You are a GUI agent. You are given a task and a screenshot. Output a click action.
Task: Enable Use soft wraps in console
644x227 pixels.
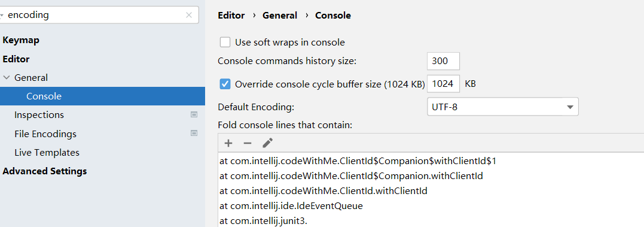[225, 43]
